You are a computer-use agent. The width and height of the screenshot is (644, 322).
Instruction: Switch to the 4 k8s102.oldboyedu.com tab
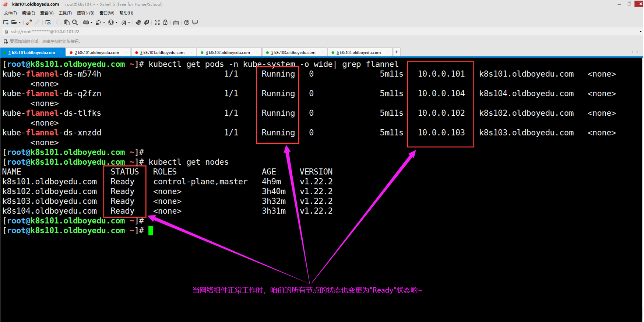[228, 53]
